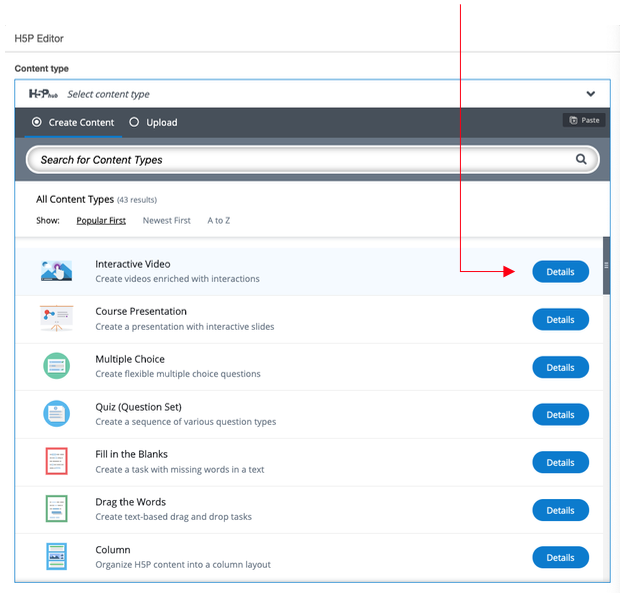Open the Select content type dropdown
The width and height of the screenshot is (626, 593).
tap(312, 94)
